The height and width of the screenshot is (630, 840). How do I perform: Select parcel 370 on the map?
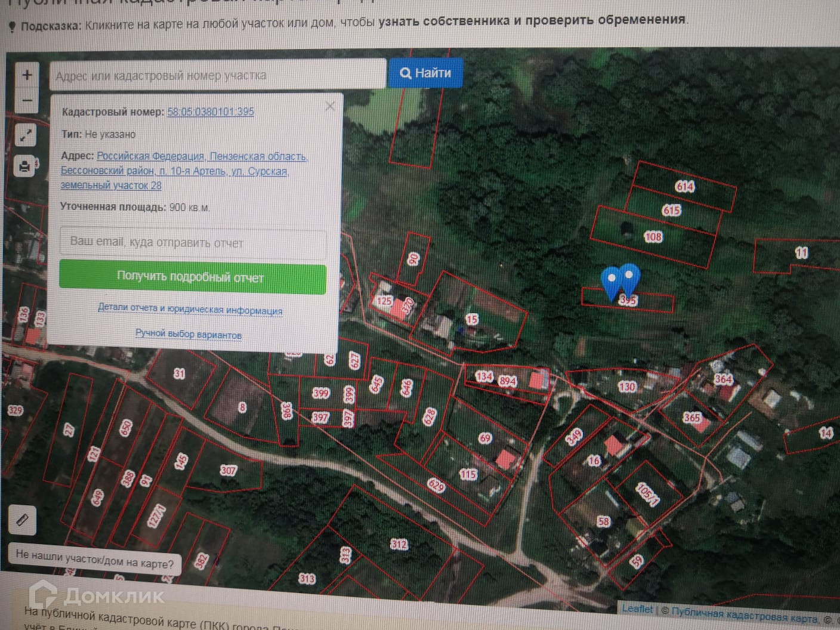click(x=408, y=305)
